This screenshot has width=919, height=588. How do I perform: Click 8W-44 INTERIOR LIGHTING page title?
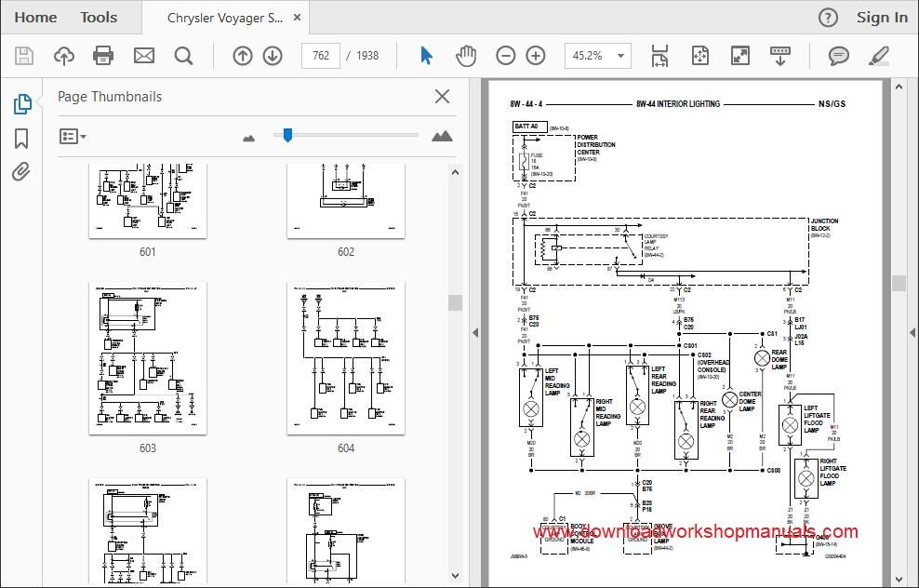click(678, 104)
